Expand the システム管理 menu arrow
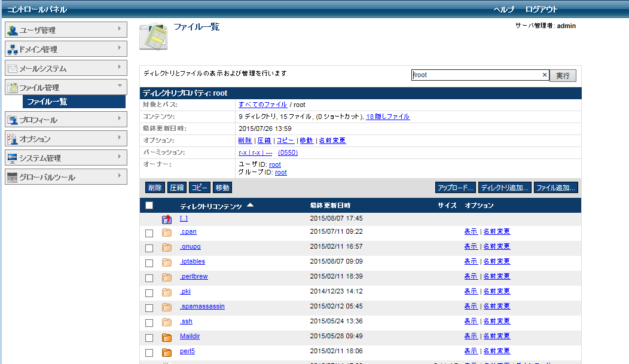This screenshot has height=364, width=629. 120,157
